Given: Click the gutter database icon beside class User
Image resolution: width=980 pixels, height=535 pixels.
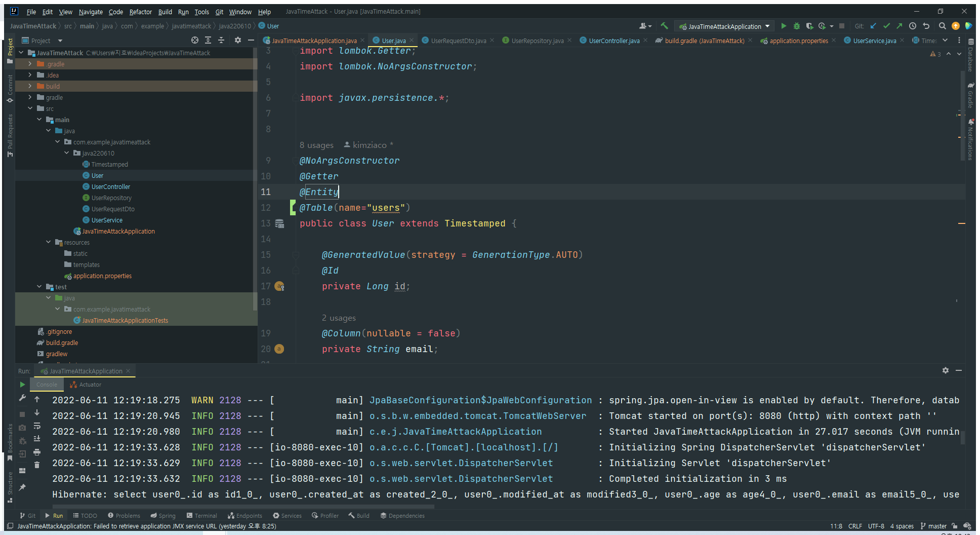Looking at the screenshot, I should tap(279, 223).
